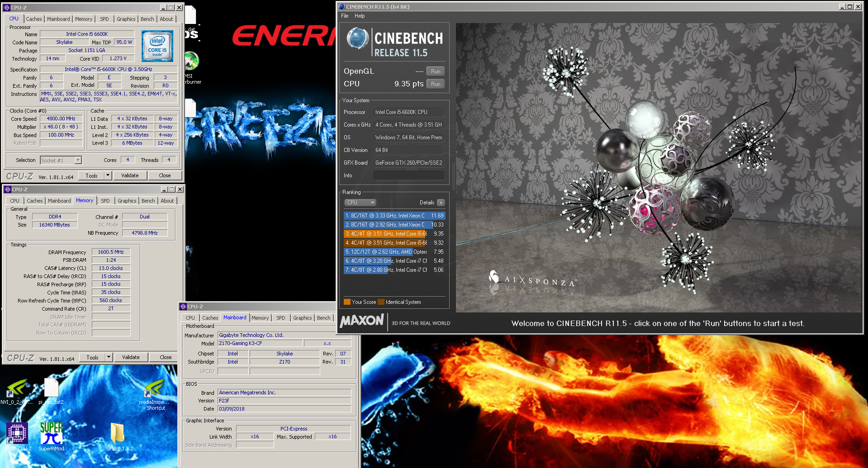868x468 pixels.
Task: Click the NB Frequency 4798.8 MHz value
Action: coord(145,233)
